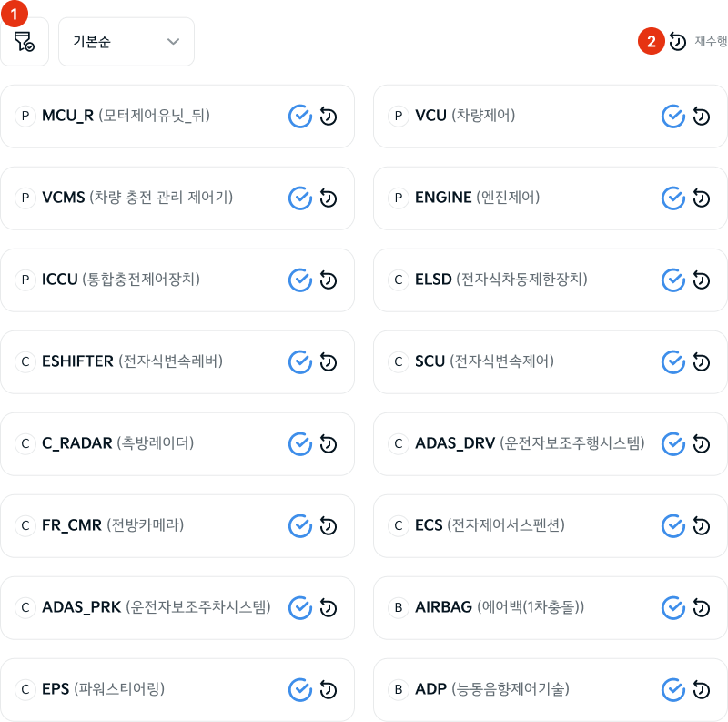This screenshot has height=722, width=728.
Task: Click the check status icon for FR_CMR
Action: tap(300, 526)
